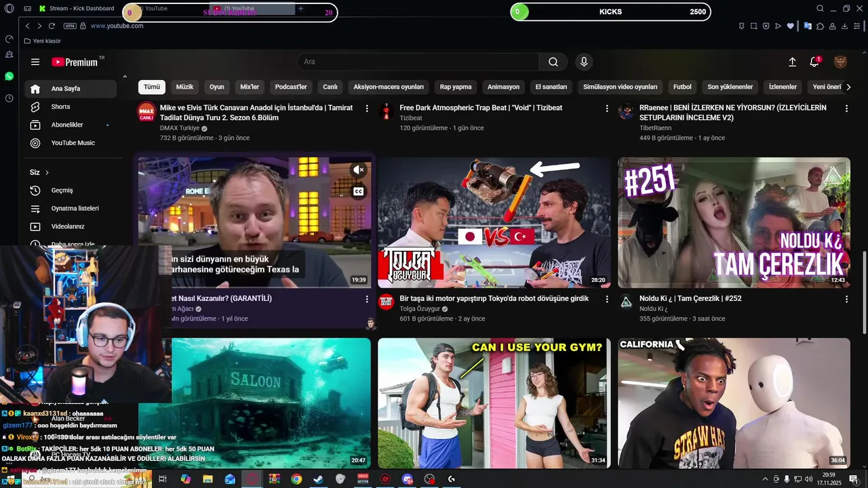The width and height of the screenshot is (868, 488).
Task: Open Geçmiş in sidebar
Action: 71,190
